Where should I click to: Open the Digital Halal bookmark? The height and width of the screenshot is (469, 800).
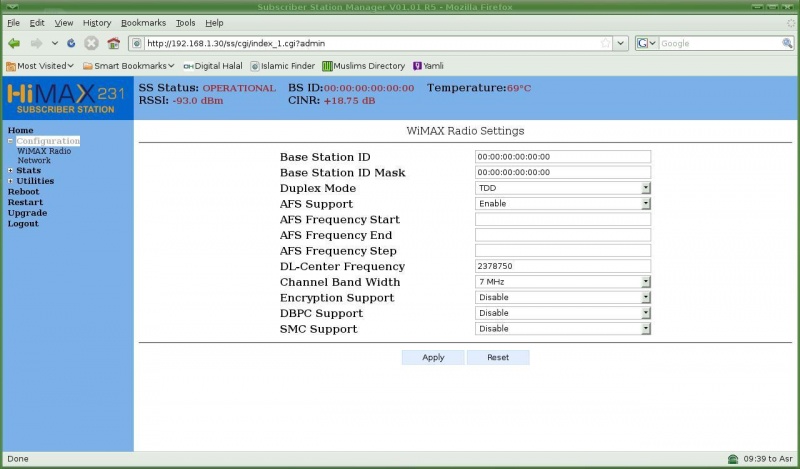coord(212,66)
